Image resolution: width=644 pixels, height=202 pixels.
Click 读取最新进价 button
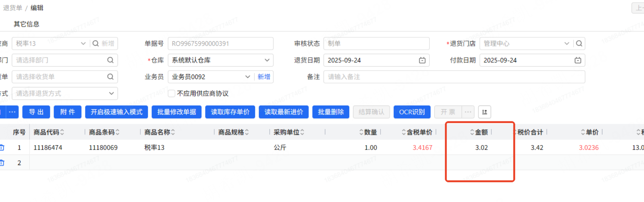[x=284, y=112]
